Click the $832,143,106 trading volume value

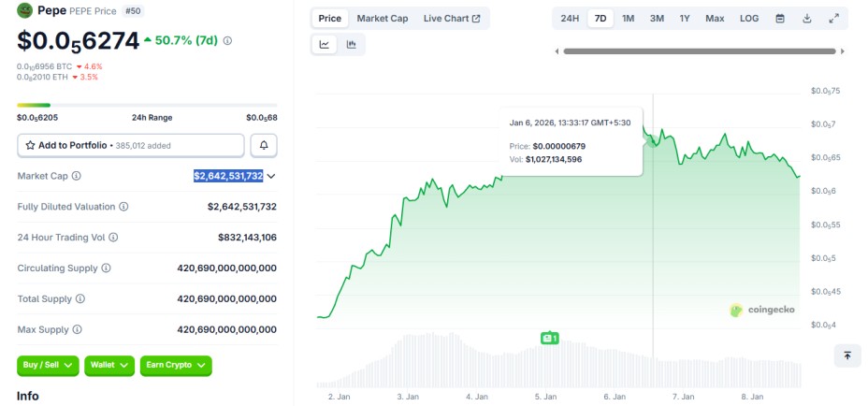point(248,238)
